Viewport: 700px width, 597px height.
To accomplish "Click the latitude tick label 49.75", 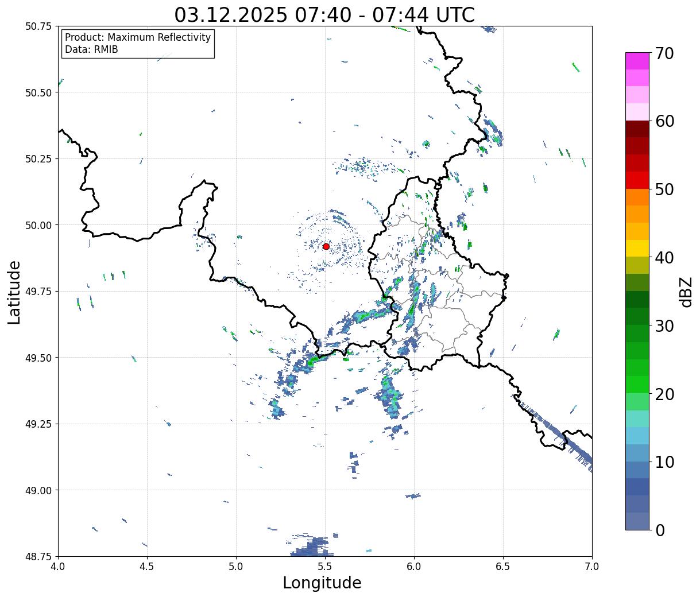I will tap(38, 292).
